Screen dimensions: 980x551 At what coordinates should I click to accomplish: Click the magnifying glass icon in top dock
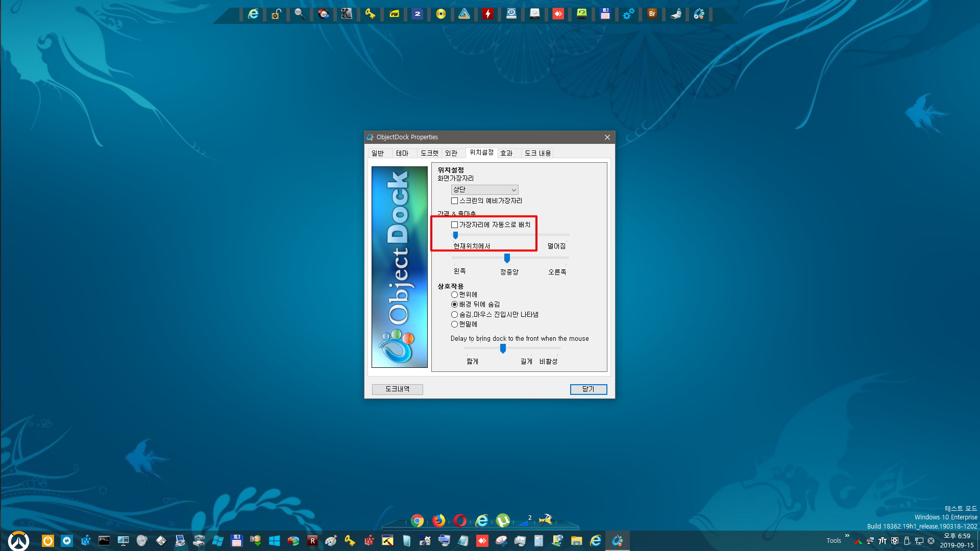[x=300, y=14]
